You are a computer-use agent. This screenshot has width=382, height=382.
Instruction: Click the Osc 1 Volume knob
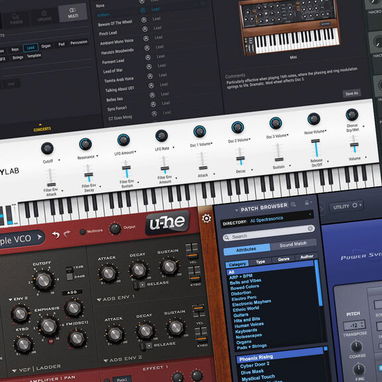(199, 131)
